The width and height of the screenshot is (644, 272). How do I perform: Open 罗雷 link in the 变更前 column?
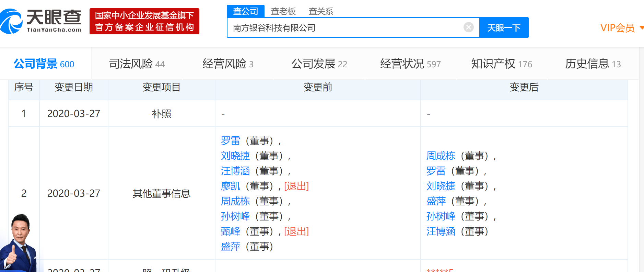(231, 141)
